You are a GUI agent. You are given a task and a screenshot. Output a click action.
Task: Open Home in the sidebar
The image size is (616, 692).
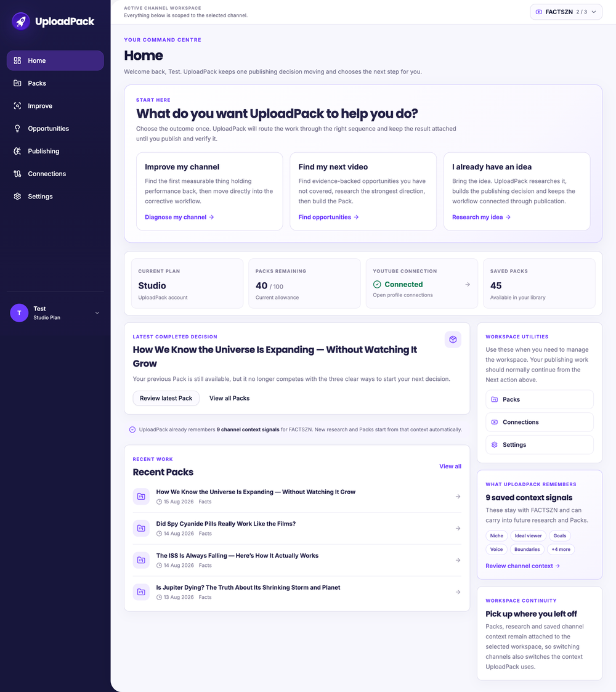coord(55,60)
